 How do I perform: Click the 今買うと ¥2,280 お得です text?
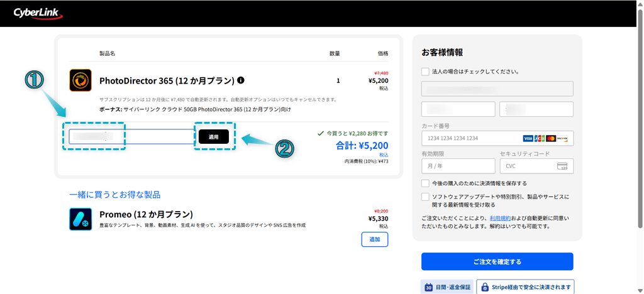tap(357, 133)
